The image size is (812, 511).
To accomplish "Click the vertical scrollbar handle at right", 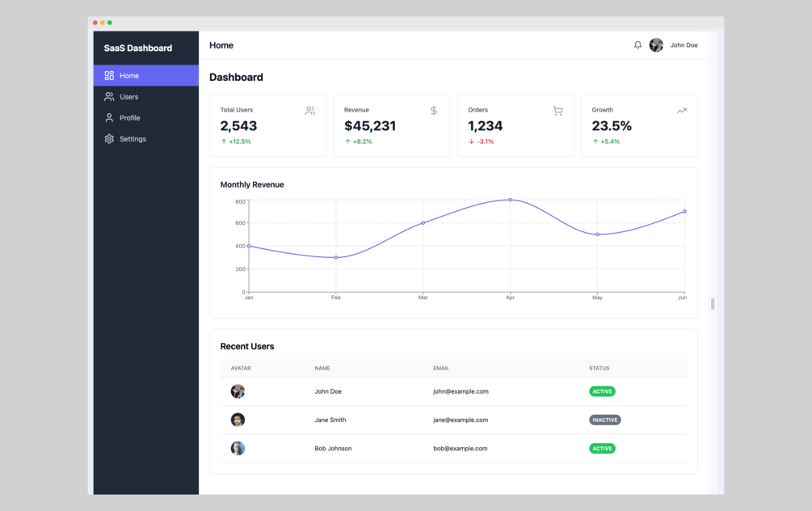I will coord(713,304).
